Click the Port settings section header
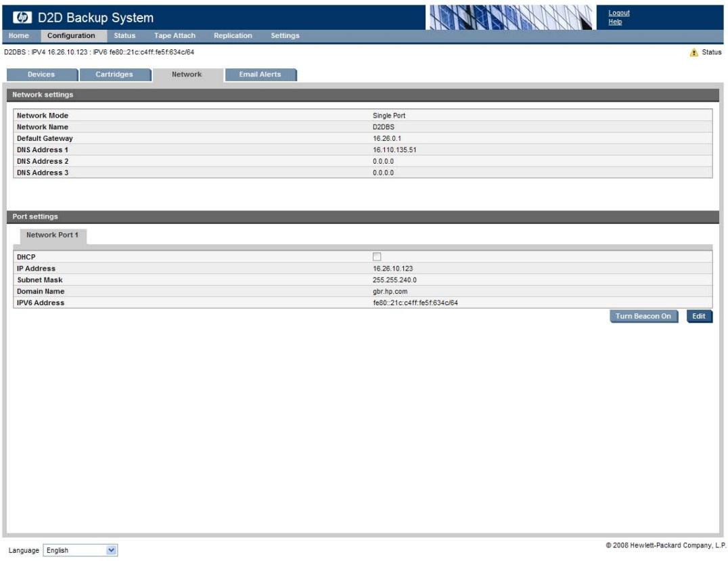This screenshot has height=561, width=728. 363,217
